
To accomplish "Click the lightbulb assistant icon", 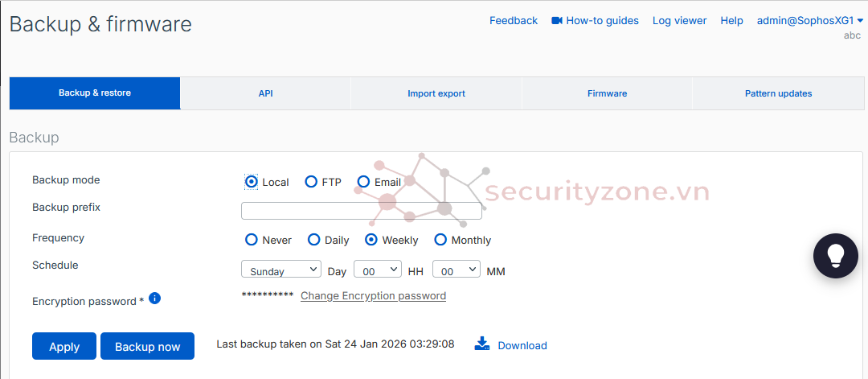I will tap(836, 256).
